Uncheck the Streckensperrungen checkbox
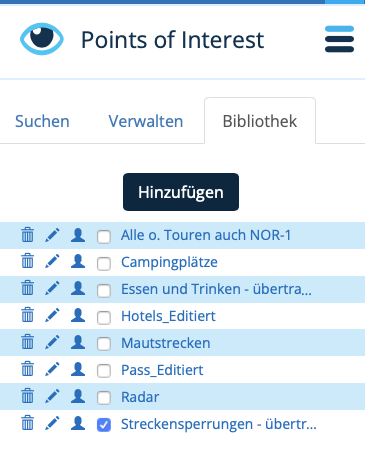This screenshot has height=454, width=365. tap(104, 425)
